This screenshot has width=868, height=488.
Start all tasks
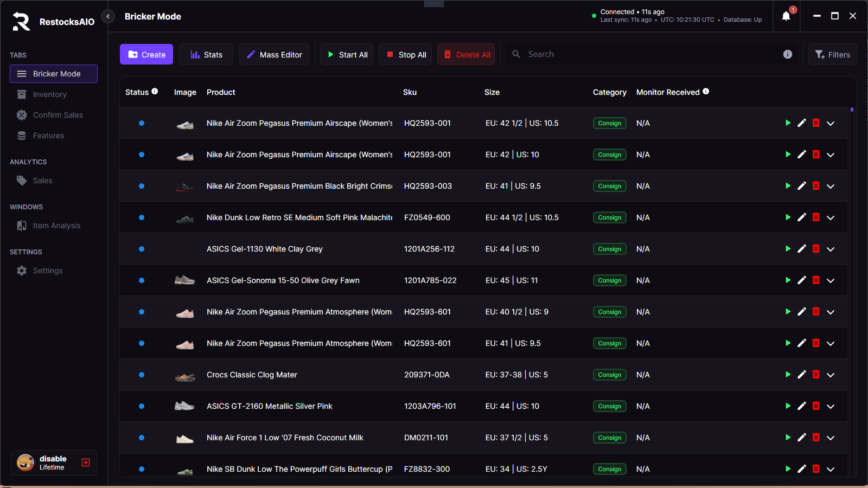347,54
